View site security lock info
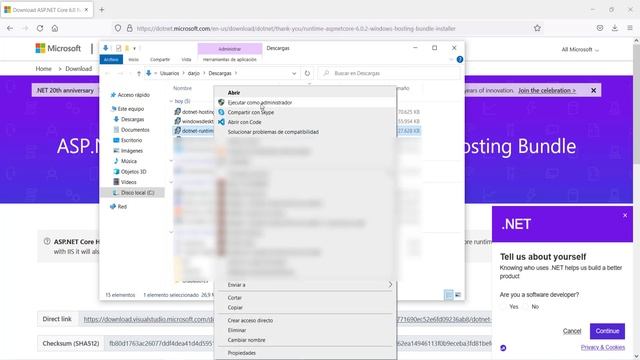The width and height of the screenshot is (640, 360). click(x=129, y=28)
